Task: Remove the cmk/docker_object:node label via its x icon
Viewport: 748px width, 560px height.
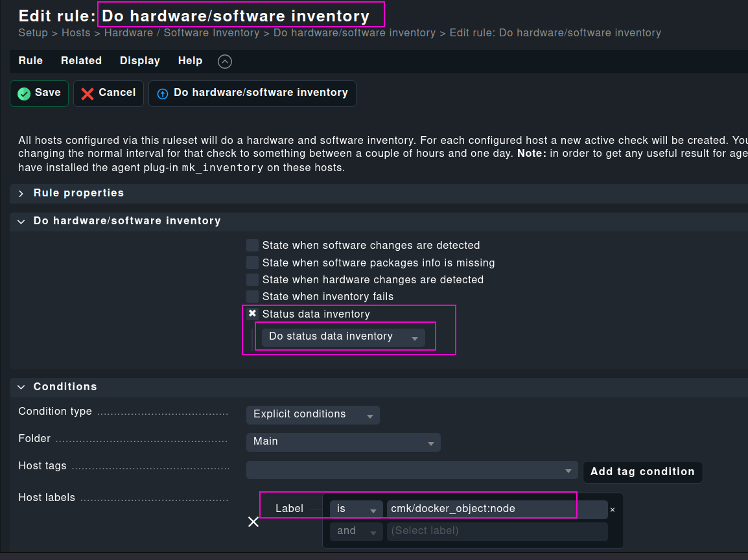Action: coord(612,509)
